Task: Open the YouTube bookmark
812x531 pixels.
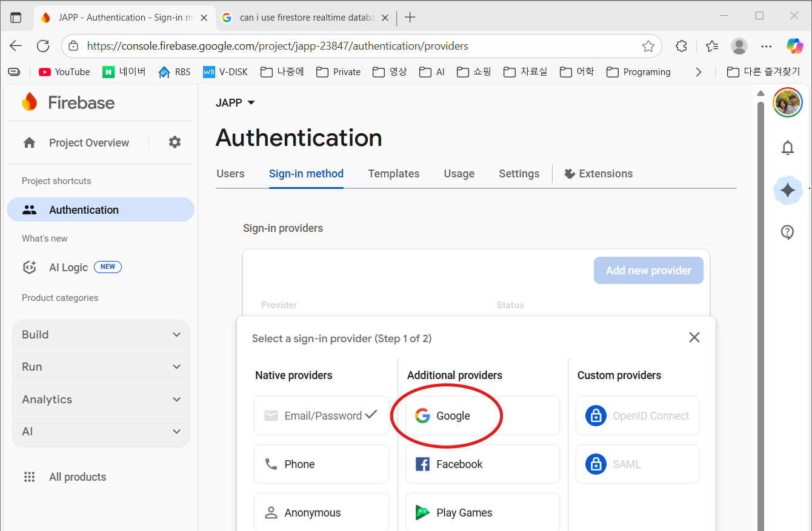Action: click(64, 72)
